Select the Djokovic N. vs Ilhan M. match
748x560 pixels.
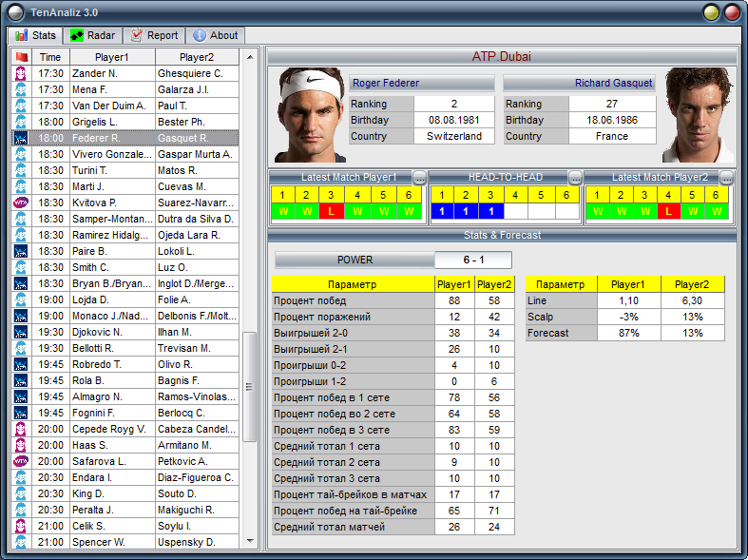125,333
